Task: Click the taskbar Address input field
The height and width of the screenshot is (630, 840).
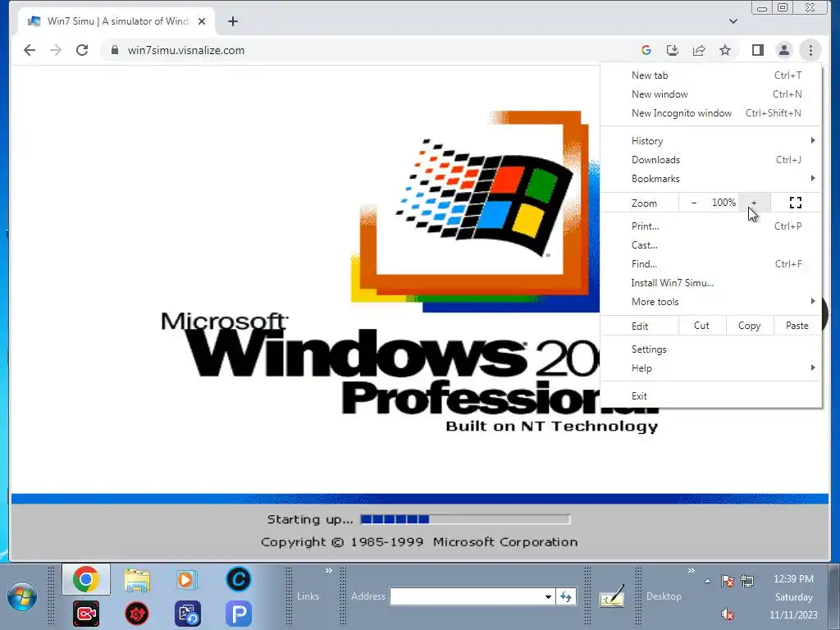Action: [466, 596]
